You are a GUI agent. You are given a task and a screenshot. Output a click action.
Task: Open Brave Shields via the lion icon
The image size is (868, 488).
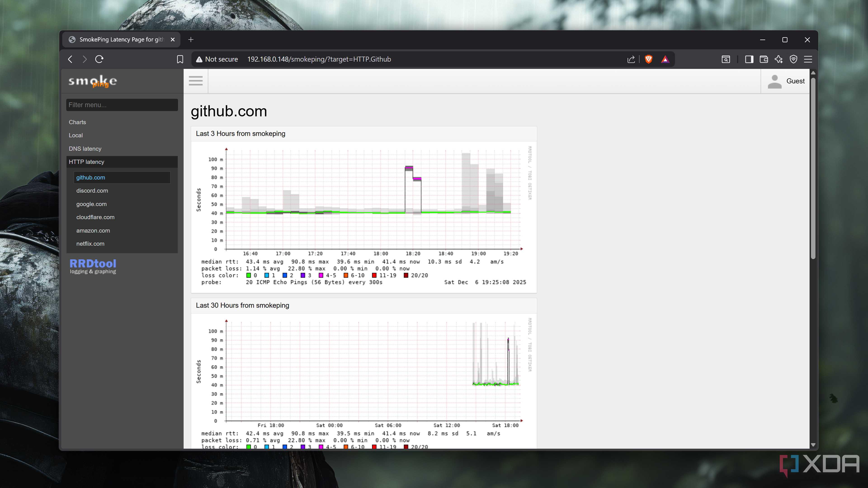tap(648, 59)
